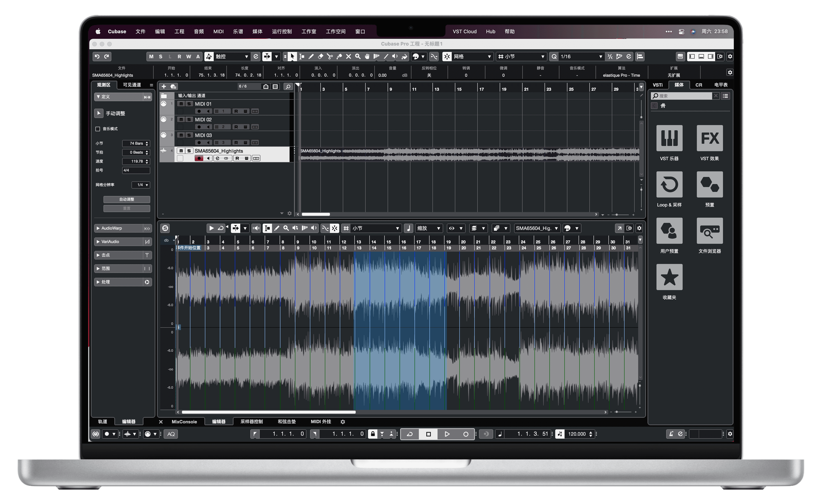Image resolution: width=822 pixels, height=504 pixels.
Task: Open the 文件 menu
Action: (140, 31)
